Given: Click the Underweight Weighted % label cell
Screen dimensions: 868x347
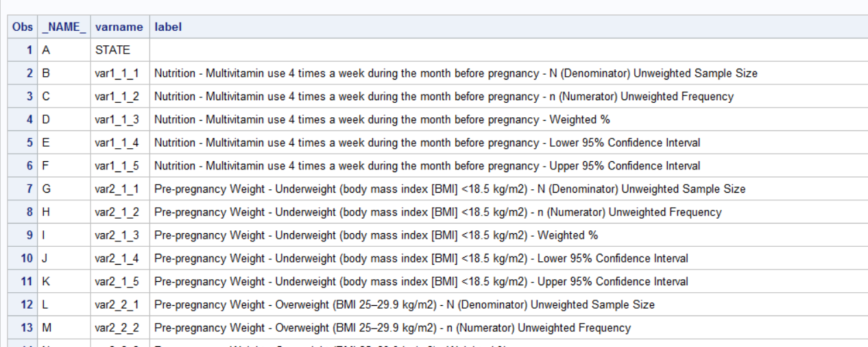Looking at the screenshot, I should coord(376,235).
